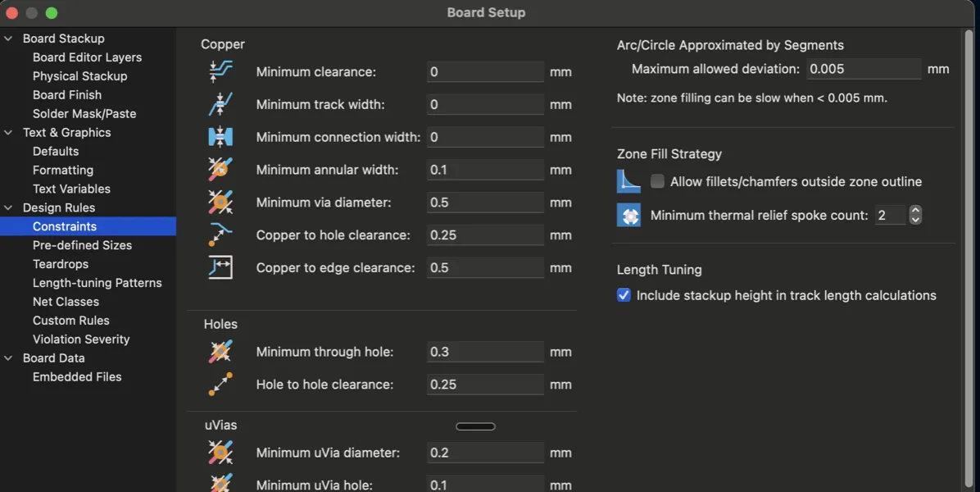980x492 pixels.
Task: Click the Hole to hole clearance icon
Action: coord(221,384)
